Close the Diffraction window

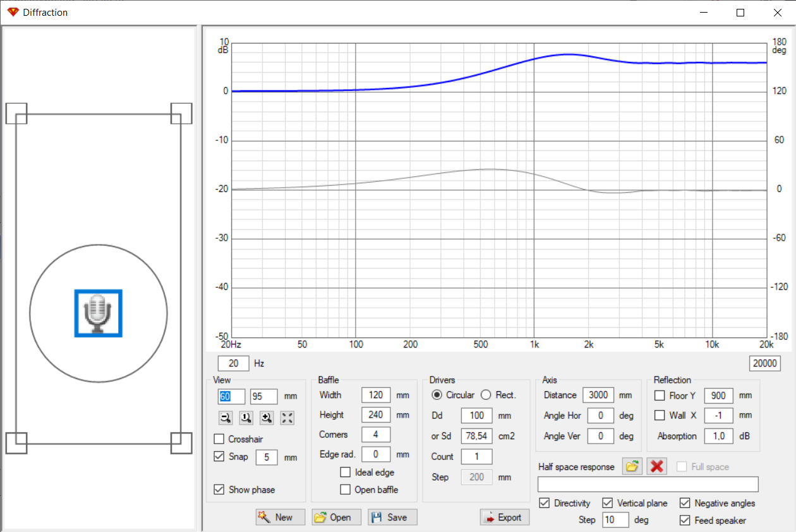(x=777, y=12)
